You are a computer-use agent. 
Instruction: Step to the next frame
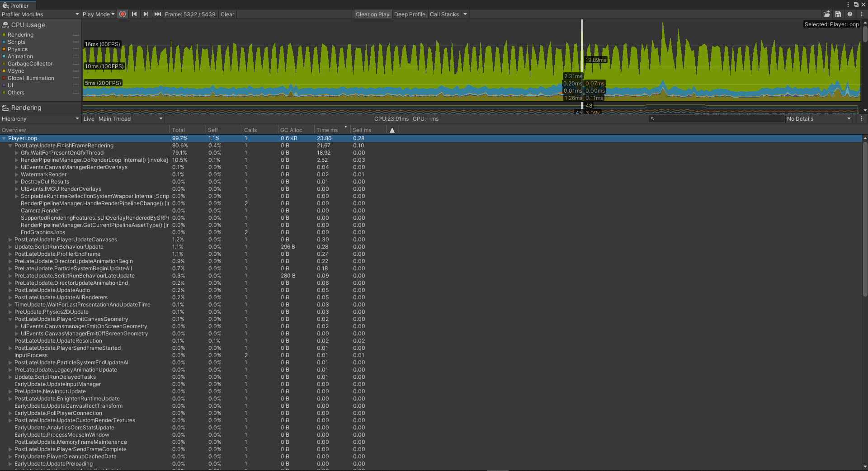(x=146, y=14)
